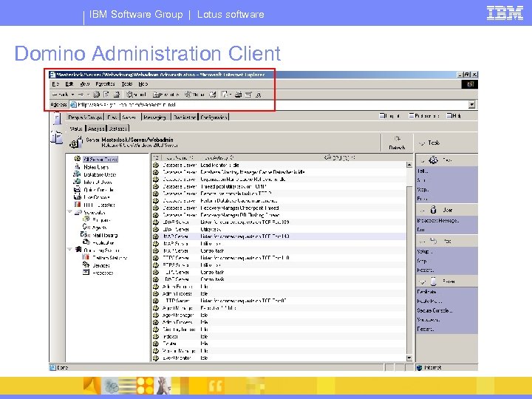The width and height of the screenshot is (532, 399).
Task: Click the Mail Routing icon
Action: point(86,234)
